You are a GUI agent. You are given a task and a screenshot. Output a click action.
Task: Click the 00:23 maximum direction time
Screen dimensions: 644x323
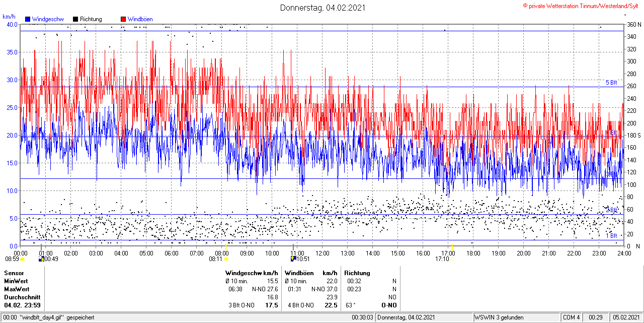(354, 289)
